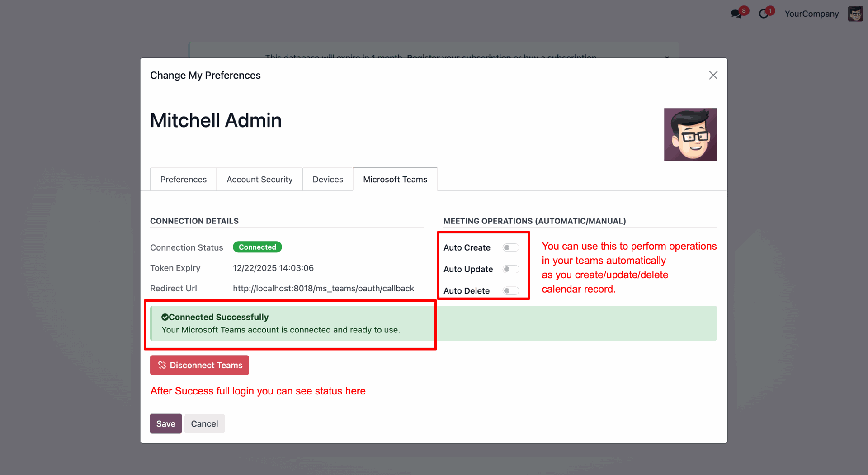Click the Meeting Operations section header
Viewport: 868px width, 475px height.
[x=535, y=221]
